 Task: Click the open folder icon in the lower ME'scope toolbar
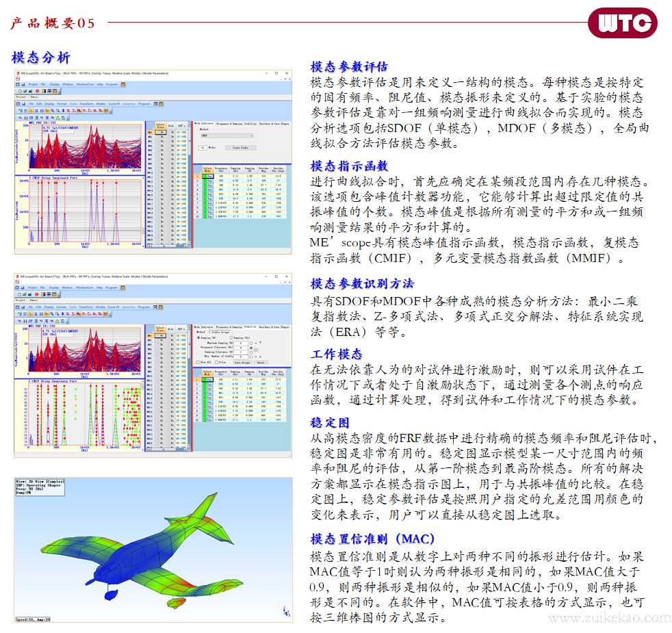tap(23, 294)
